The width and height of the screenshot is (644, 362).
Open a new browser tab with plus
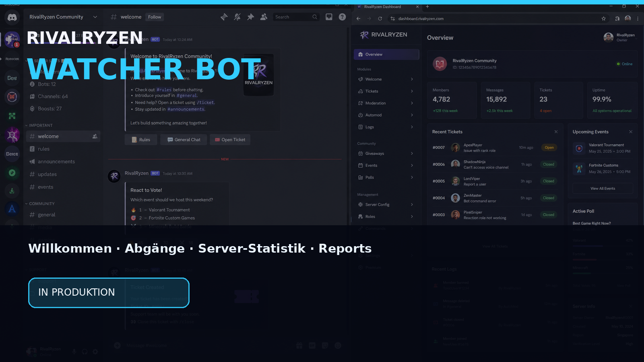[x=427, y=6]
